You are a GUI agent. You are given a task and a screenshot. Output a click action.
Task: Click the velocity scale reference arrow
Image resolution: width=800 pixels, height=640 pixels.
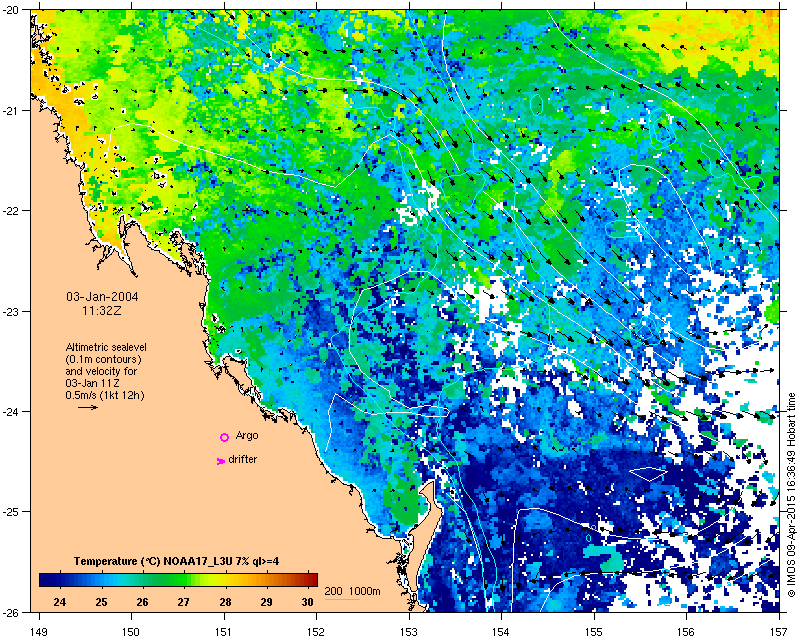tap(88, 407)
